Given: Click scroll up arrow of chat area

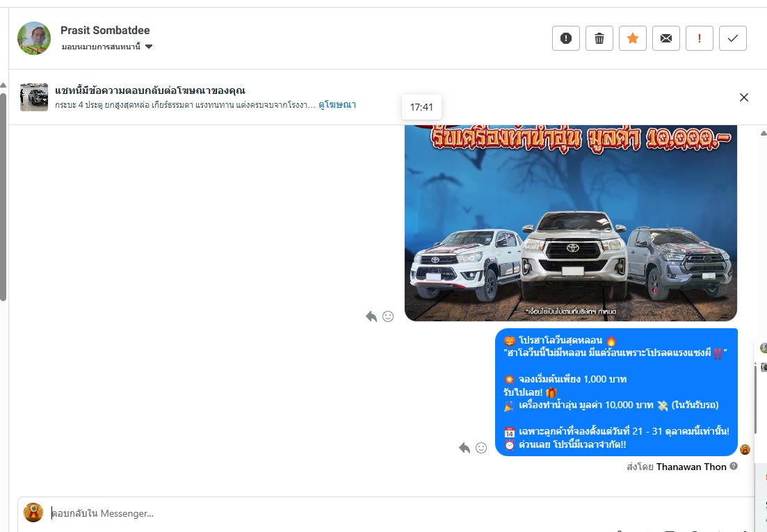Looking at the screenshot, I should (763, 133).
